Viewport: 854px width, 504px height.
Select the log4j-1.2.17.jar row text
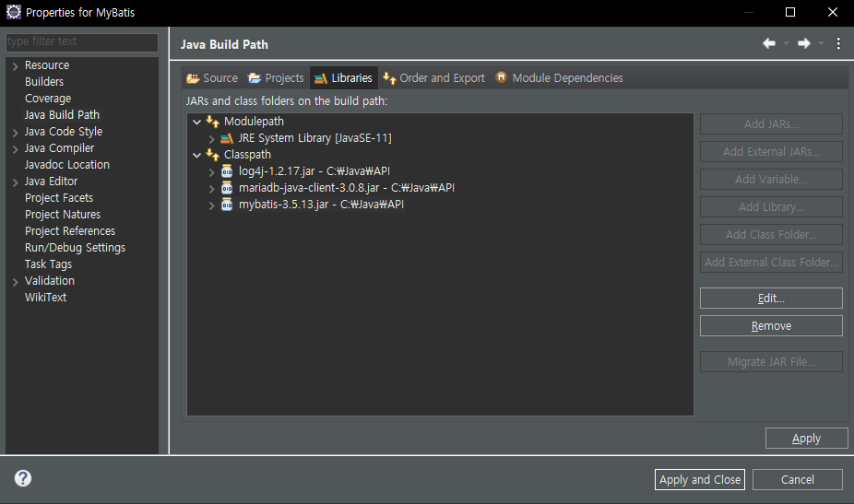314,171
